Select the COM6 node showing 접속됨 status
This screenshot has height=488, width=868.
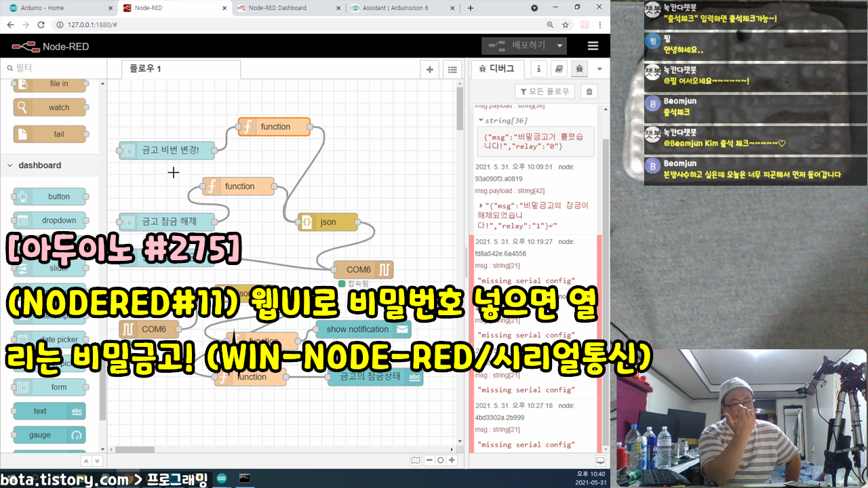pos(363,270)
